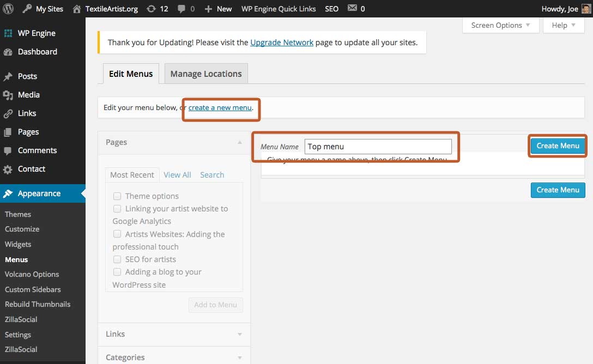Click the Posts pushpin icon

(8, 77)
